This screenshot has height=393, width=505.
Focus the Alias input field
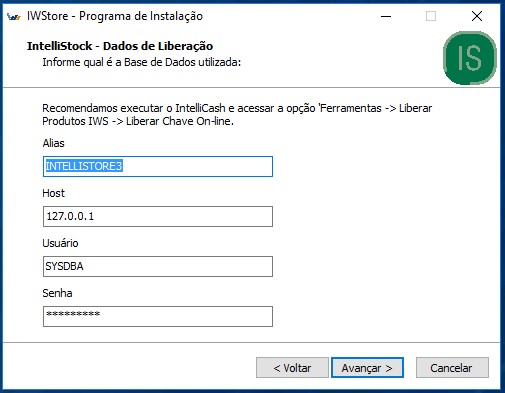[158, 166]
